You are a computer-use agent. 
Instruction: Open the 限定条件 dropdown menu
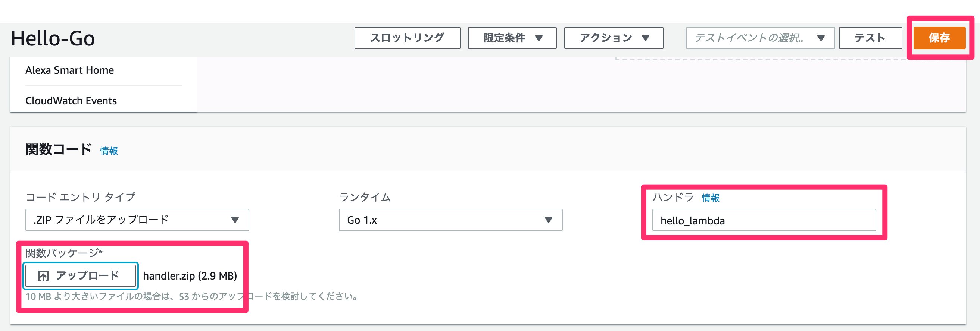tap(512, 38)
